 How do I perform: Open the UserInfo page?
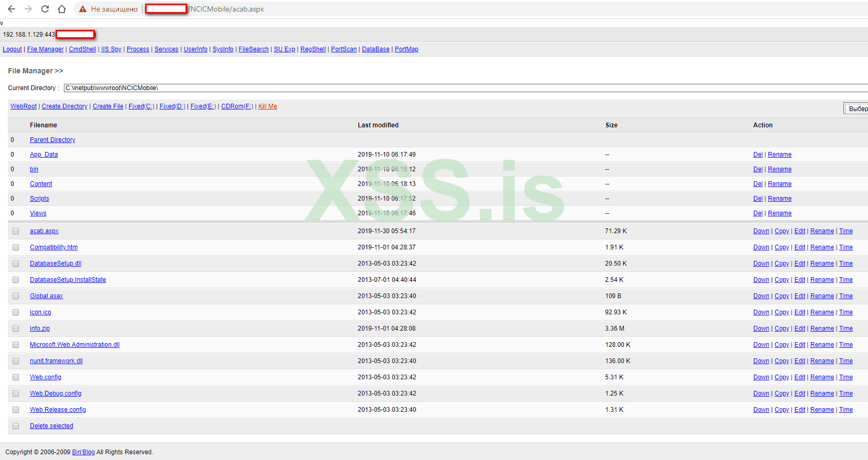pos(195,49)
